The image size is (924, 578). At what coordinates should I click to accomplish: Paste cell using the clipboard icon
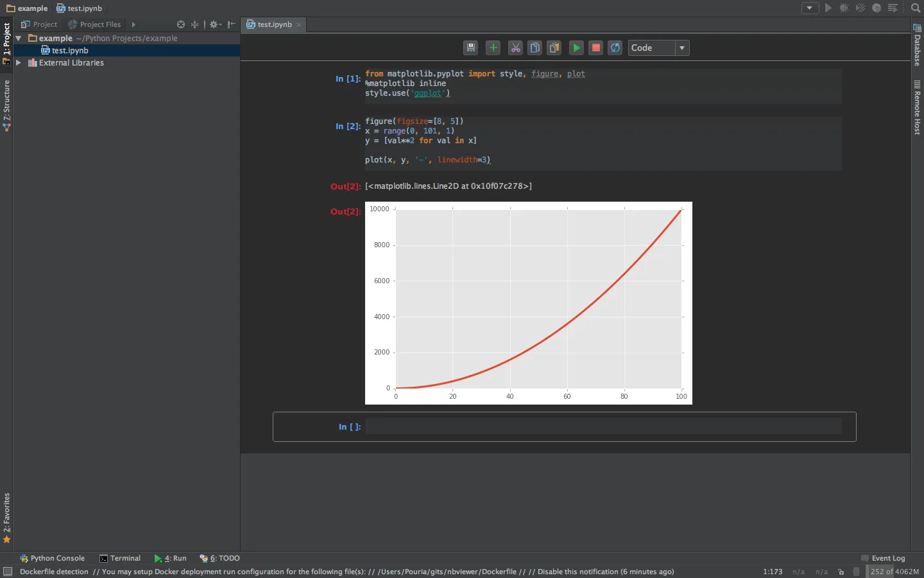pos(554,48)
